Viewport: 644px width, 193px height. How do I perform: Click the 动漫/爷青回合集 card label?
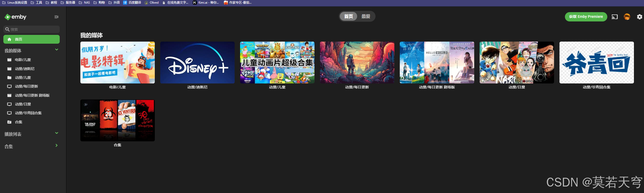(x=597, y=87)
